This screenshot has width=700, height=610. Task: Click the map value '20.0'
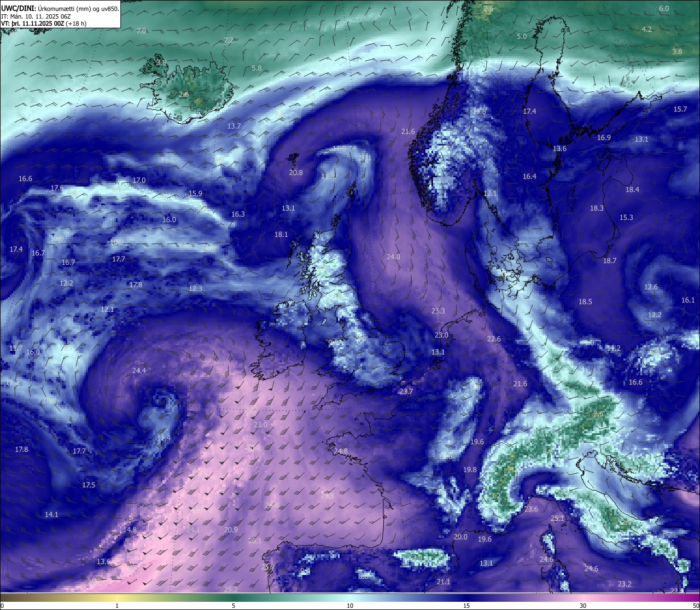click(460, 537)
